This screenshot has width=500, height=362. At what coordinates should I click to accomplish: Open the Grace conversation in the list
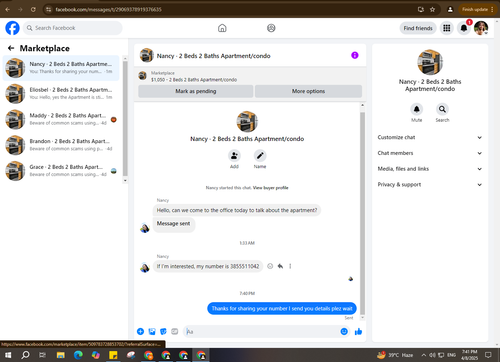(61, 170)
